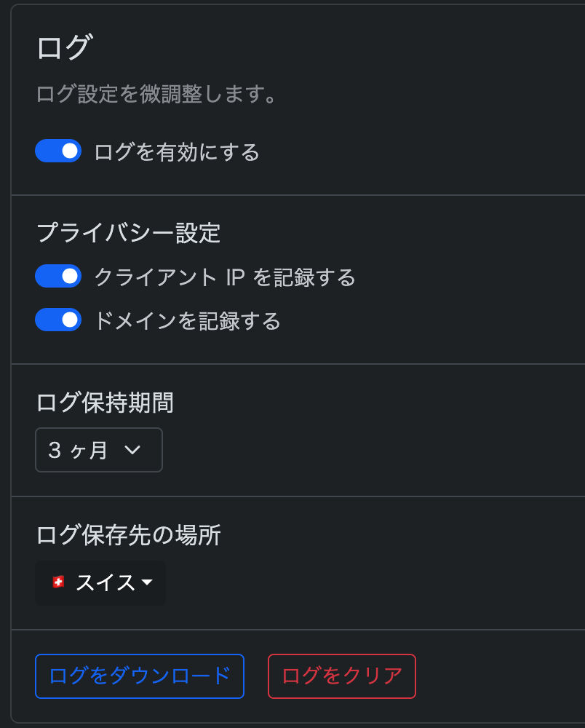Click the chevron arrow beside 3 ヶ月

click(x=132, y=451)
